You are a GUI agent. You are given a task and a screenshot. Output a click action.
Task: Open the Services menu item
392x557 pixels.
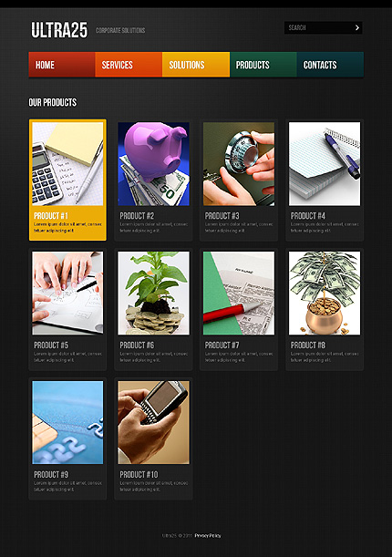tap(129, 65)
